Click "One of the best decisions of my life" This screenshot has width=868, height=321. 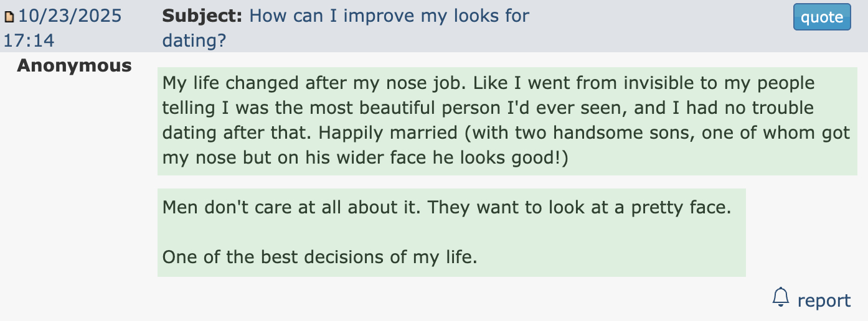pyautogui.click(x=319, y=256)
